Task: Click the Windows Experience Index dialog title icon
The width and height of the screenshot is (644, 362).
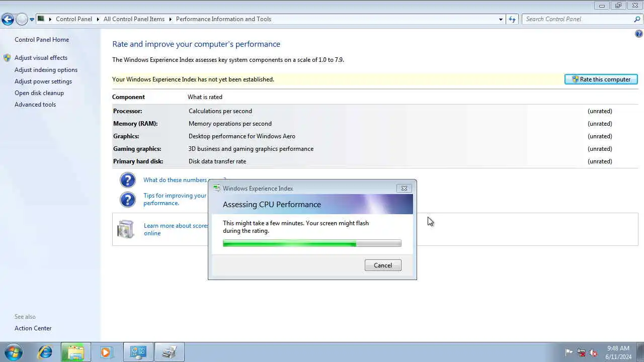Action: (217, 188)
